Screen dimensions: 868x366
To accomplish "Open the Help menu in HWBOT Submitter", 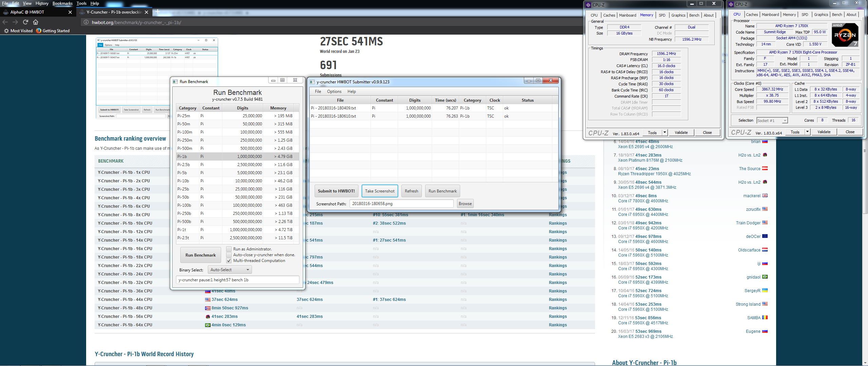I will point(352,91).
